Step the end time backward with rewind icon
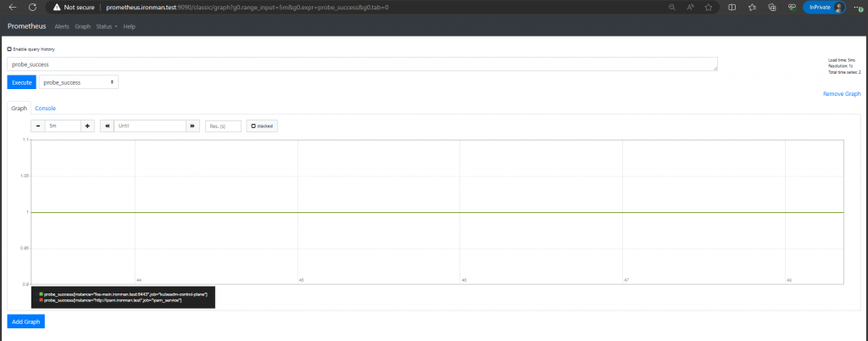Image resolution: width=868 pixels, height=341 pixels. pyautogui.click(x=108, y=126)
